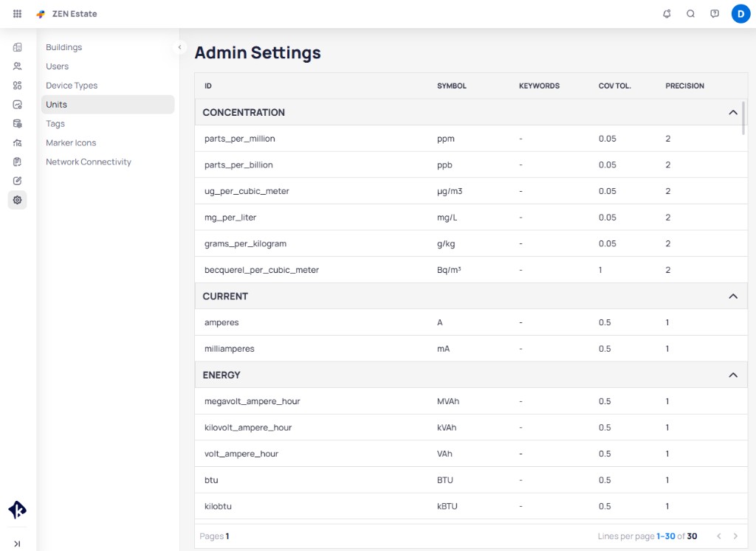756x551 pixels.
Task: Open Marker Icons settings
Action: tap(71, 142)
